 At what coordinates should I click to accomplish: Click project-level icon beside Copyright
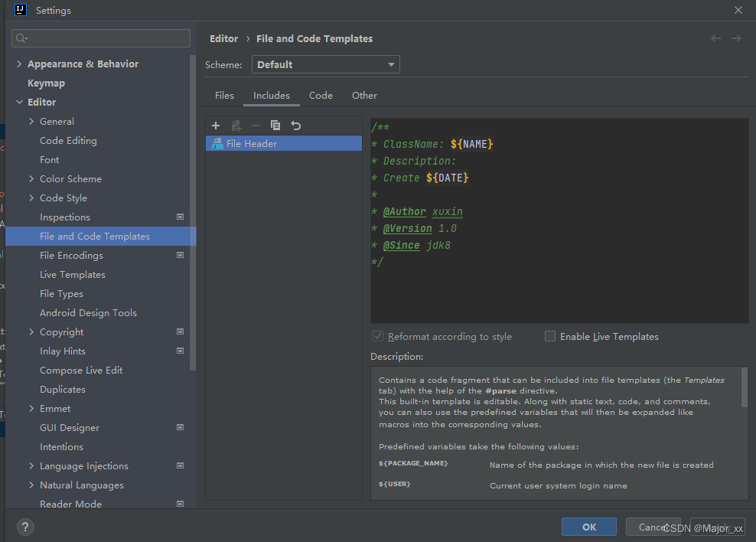pyautogui.click(x=181, y=331)
